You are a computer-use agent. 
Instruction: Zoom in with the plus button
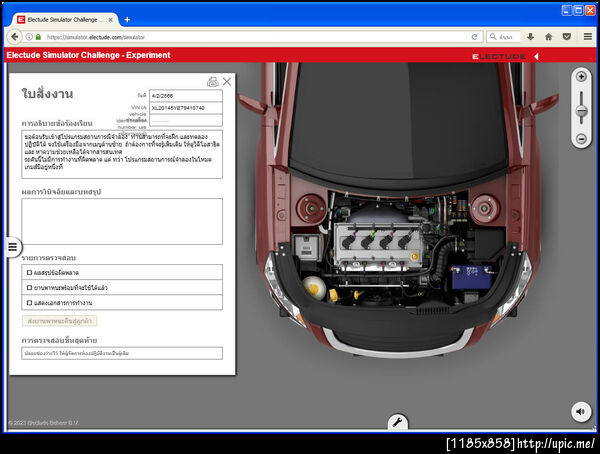click(x=581, y=77)
